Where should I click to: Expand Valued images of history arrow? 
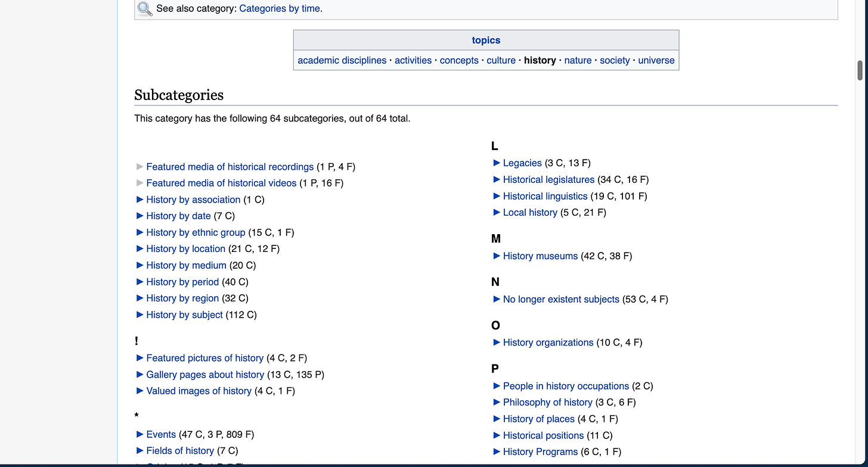click(140, 391)
